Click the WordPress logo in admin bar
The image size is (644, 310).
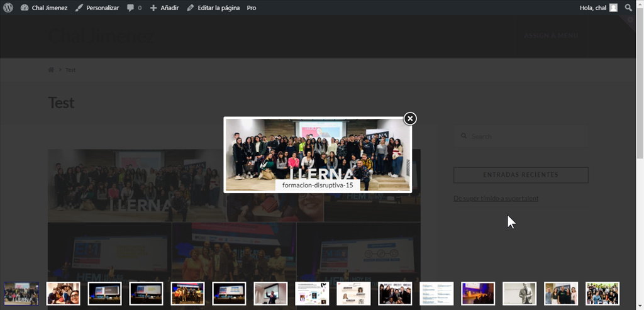pyautogui.click(x=8, y=8)
